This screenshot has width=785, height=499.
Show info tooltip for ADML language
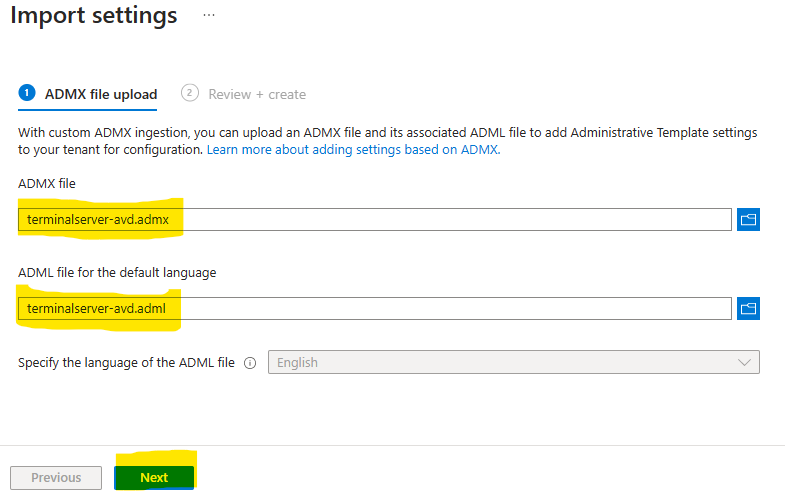(250, 363)
